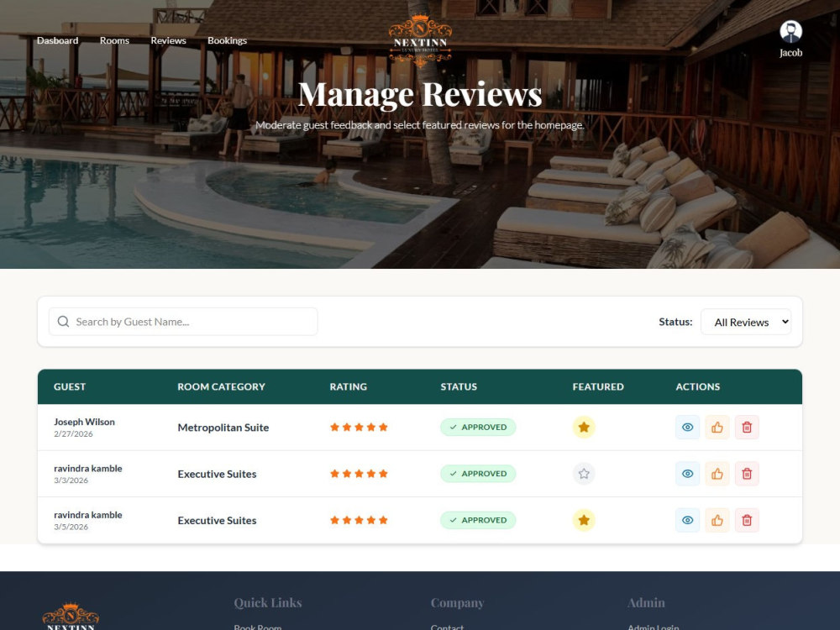Open the Reviews menu item
Image resolution: width=840 pixels, height=630 pixels.
(168, 40)
